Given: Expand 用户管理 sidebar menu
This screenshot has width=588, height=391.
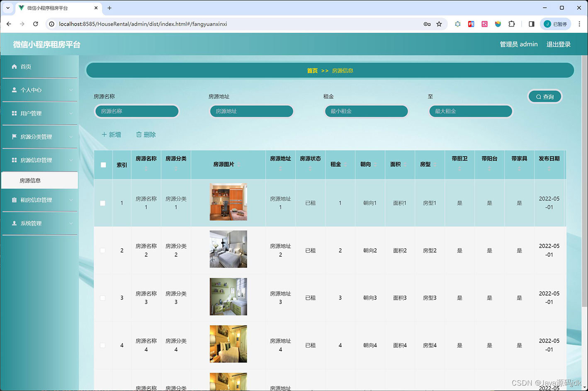Looking at the screenshot, I should (x=39, y=114).
